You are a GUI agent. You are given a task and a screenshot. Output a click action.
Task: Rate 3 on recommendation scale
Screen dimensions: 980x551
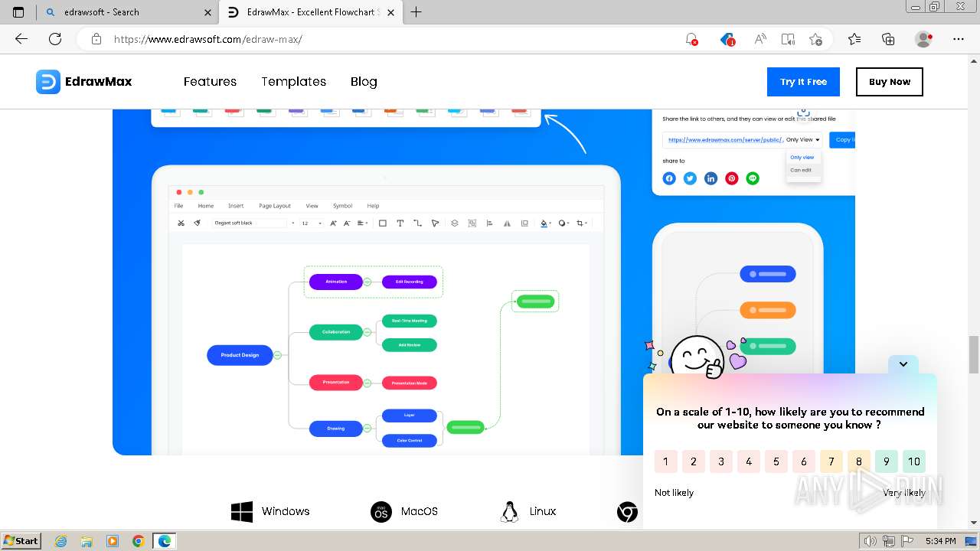click(721, 461)
